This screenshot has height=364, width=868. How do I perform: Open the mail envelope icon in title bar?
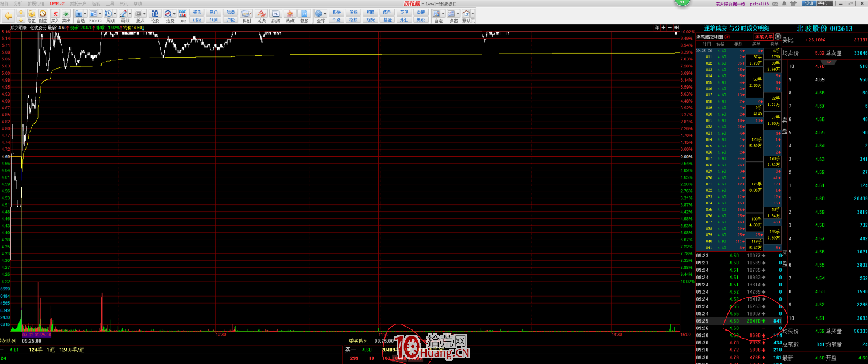[775, 4]
